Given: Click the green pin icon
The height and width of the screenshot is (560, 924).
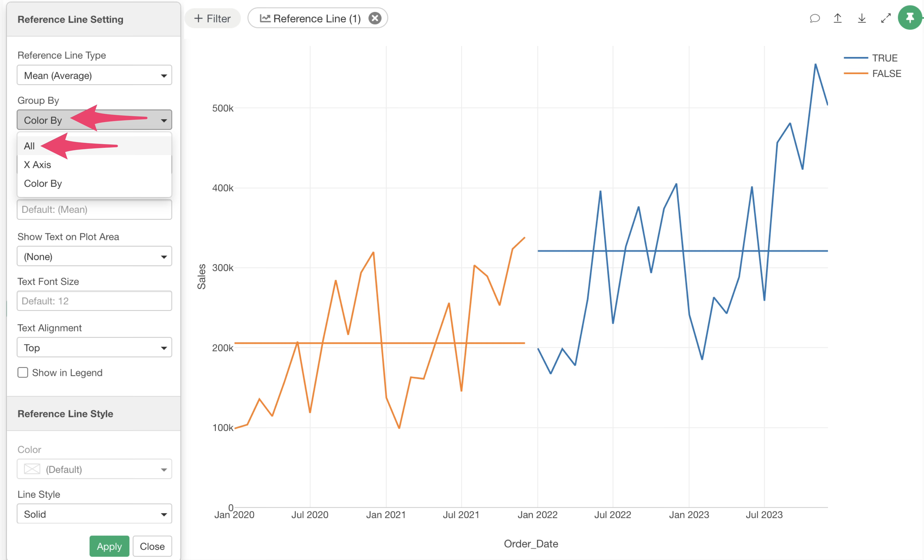Looking at the screenshot, I should point(910,18).
